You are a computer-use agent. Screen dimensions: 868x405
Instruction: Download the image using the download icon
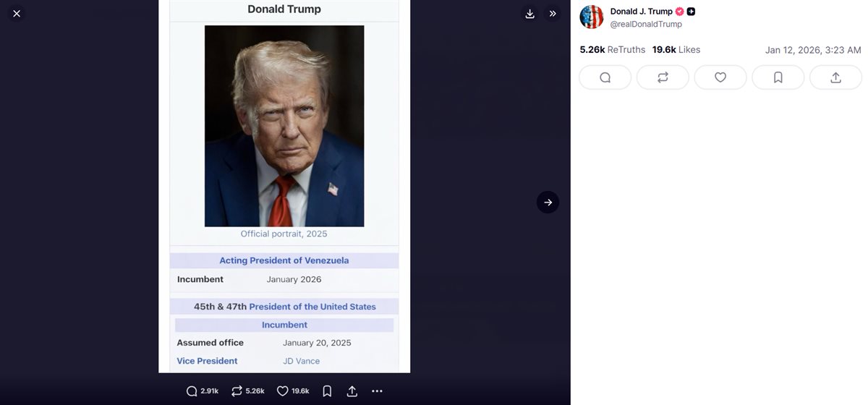coord(529,14)
